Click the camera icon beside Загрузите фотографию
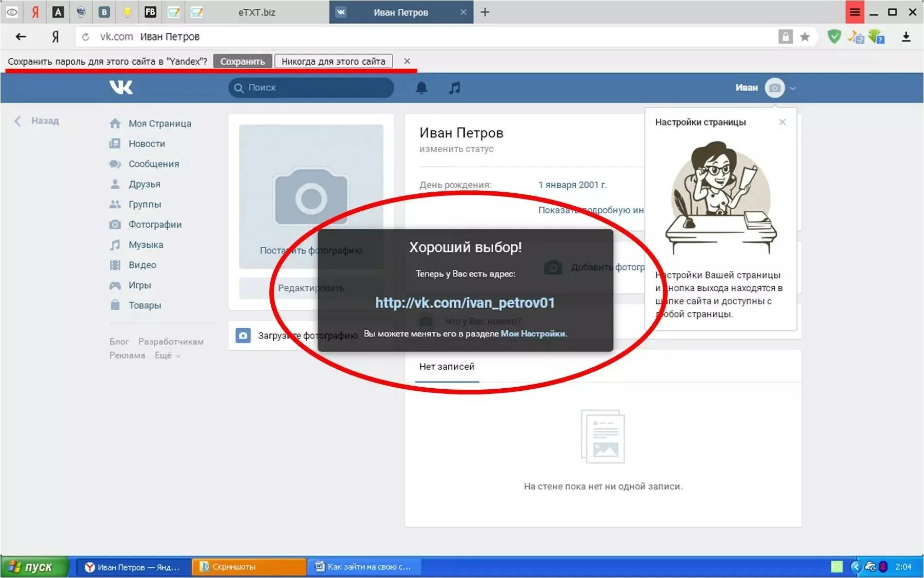The height and width of the screenshot is (578, 924). coord(243,335)
